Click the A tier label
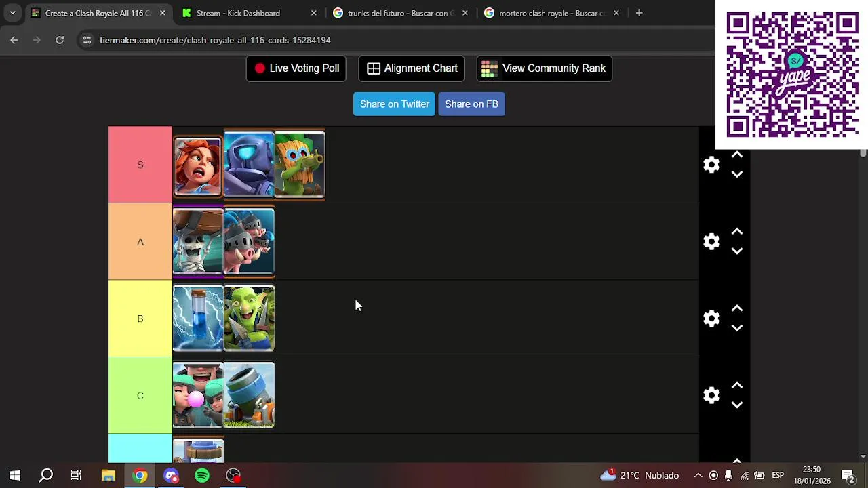 [140, 242]
